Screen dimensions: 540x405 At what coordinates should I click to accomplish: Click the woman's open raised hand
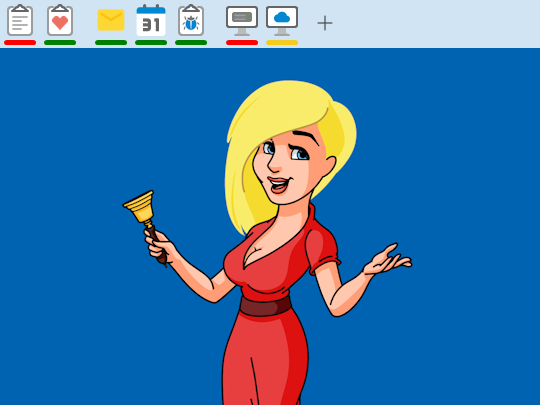[x=387, y=260]
